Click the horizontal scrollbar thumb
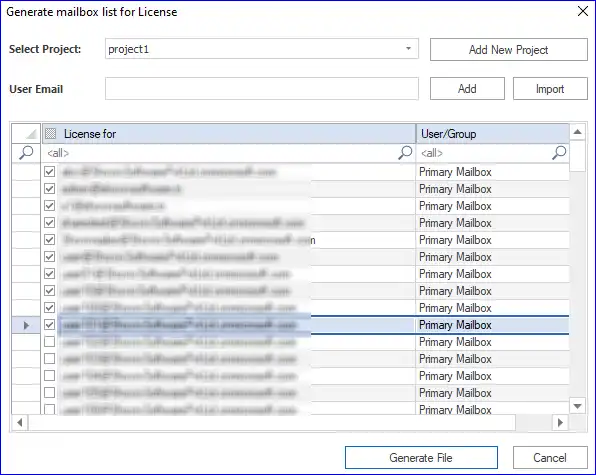596x475 pixels. [272, 423]
